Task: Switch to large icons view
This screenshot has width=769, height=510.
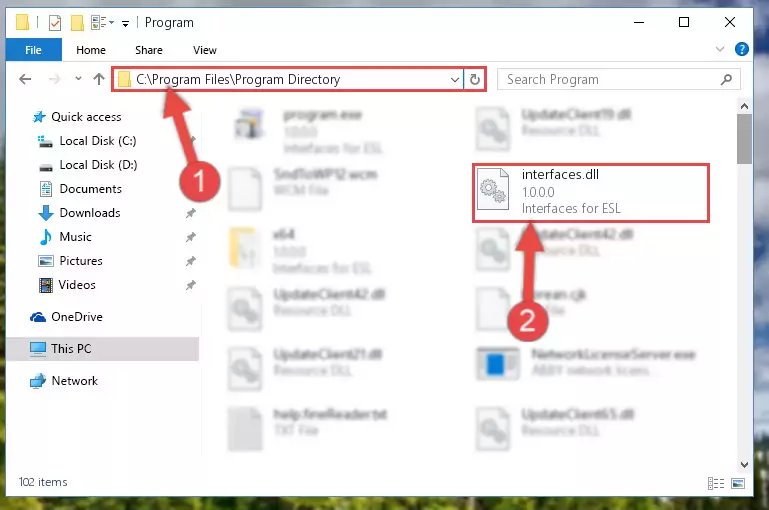Action: click(x=738, y=484)
